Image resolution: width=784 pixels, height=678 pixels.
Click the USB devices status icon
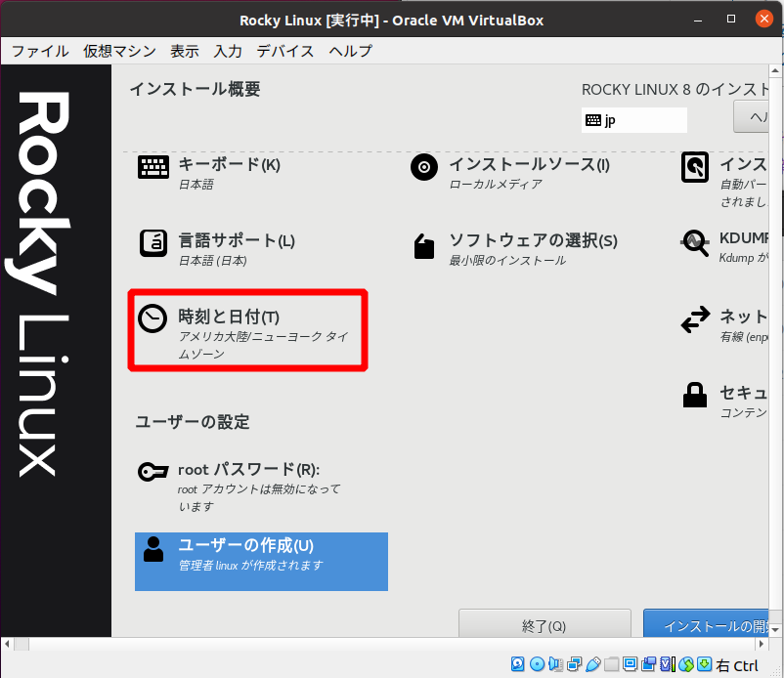(x=592, y=664)
